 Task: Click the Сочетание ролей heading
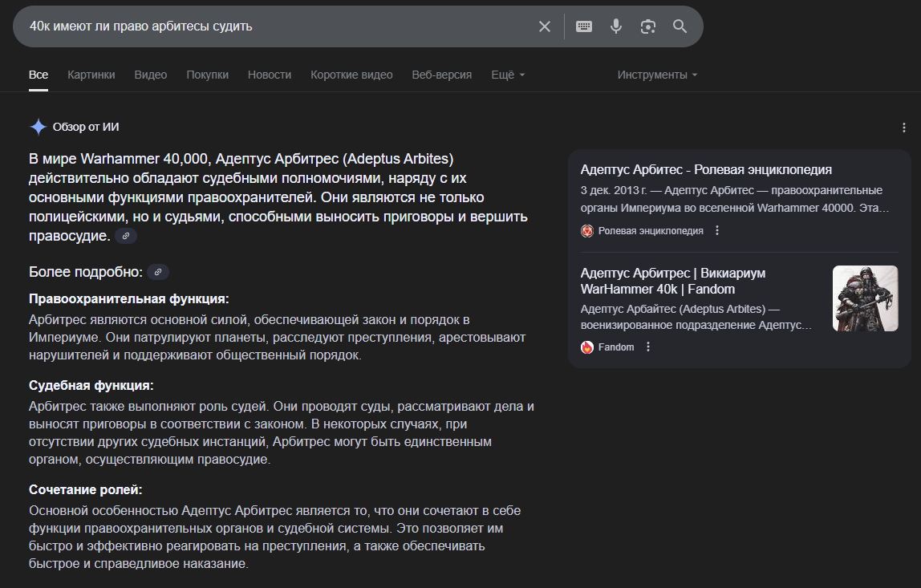click(x=86, y=490)
